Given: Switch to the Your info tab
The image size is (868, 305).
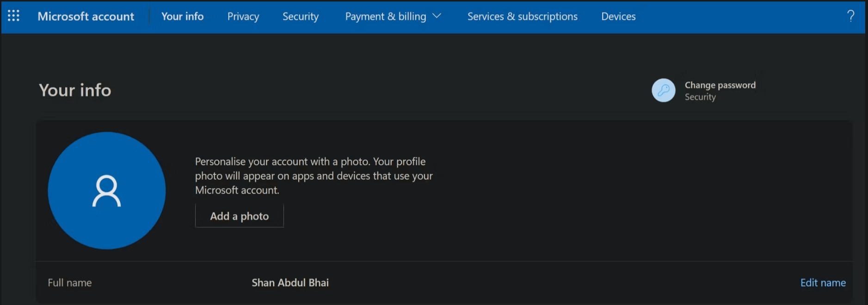Looking at the screenshot, I should 182,17.
